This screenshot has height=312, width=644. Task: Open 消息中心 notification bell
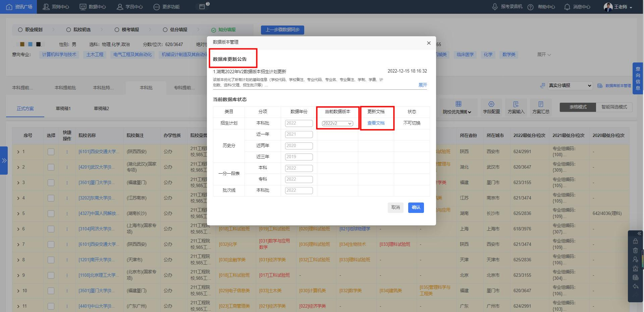pyautogui.click(x=567, y=7)
